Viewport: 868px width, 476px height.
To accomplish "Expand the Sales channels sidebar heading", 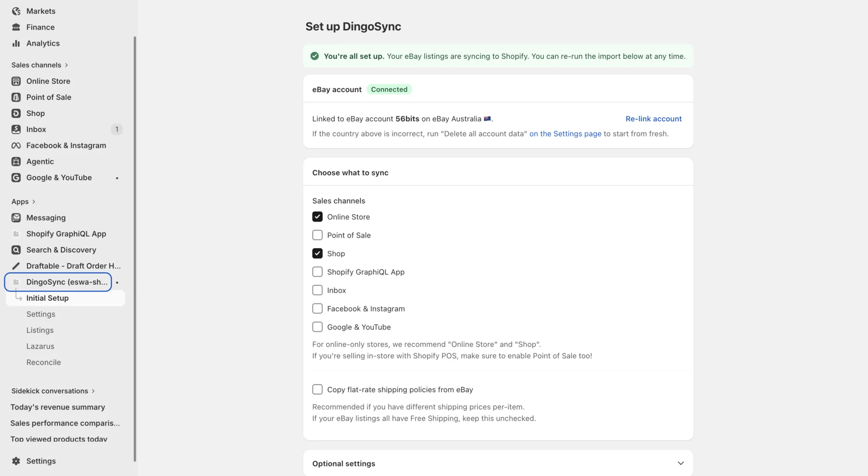I will coord(40,65).
